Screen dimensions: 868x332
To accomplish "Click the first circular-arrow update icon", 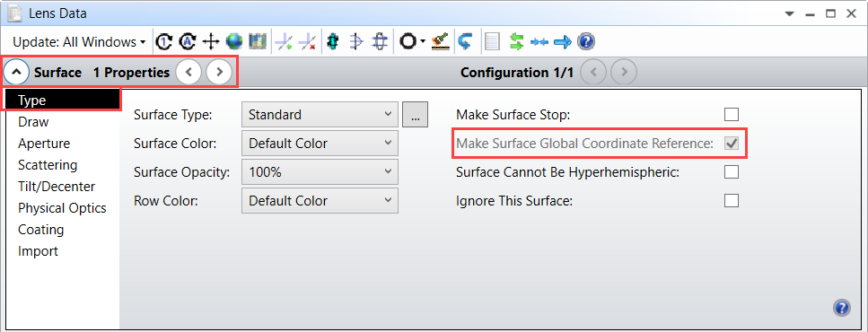I will pyautogui.click(x=164, y=41).
